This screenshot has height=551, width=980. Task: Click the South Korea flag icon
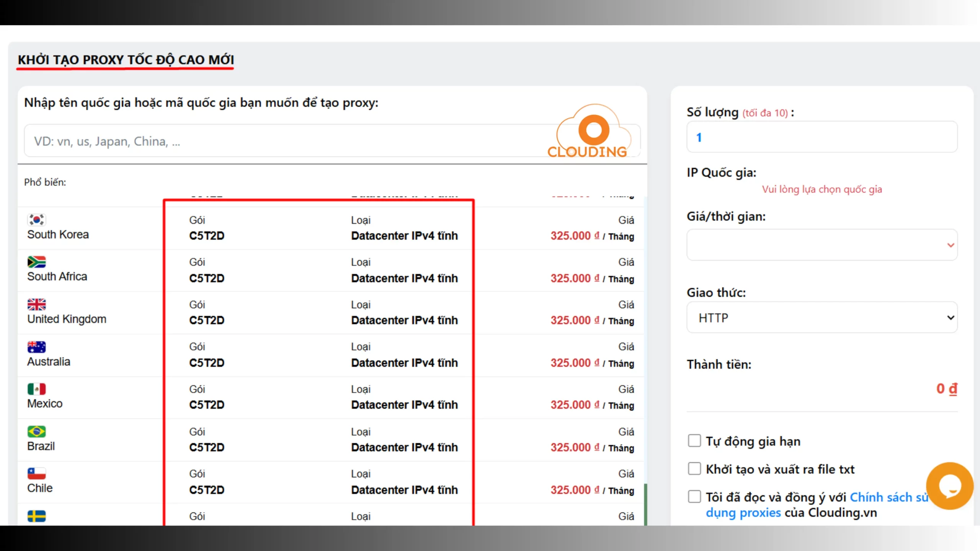36,220
